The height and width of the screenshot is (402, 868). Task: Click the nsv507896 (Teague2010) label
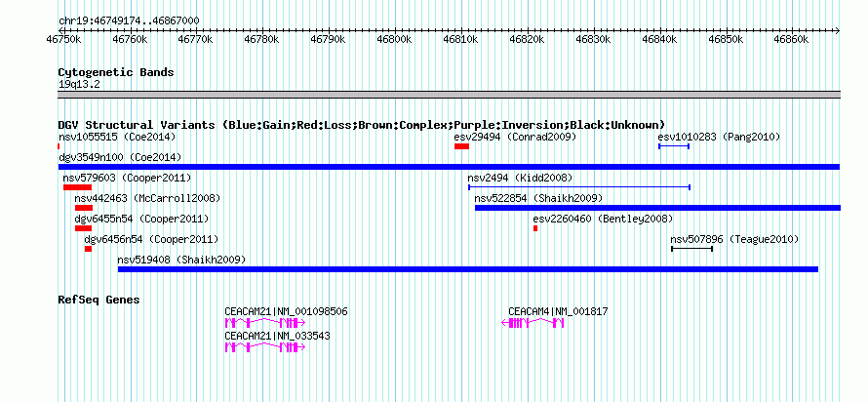click(734, 239)
